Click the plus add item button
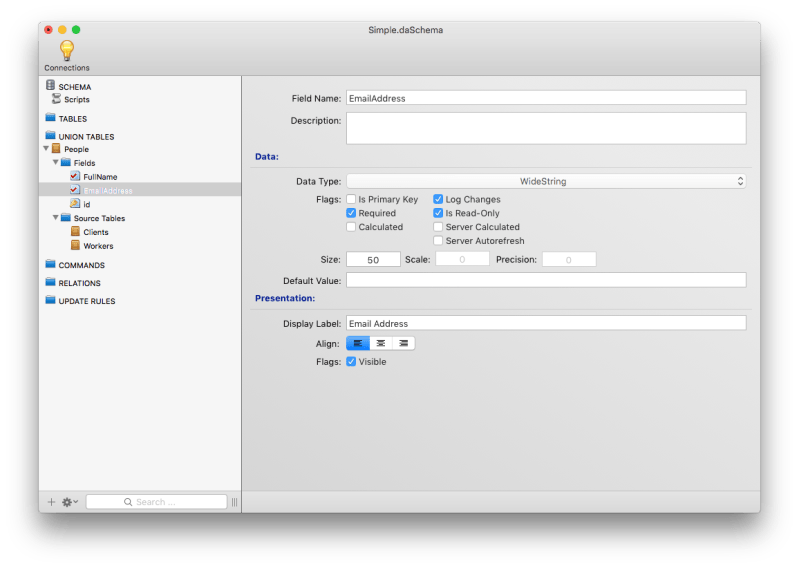The height and width of the screenshot is (568, 799). (x=51, y=502)
